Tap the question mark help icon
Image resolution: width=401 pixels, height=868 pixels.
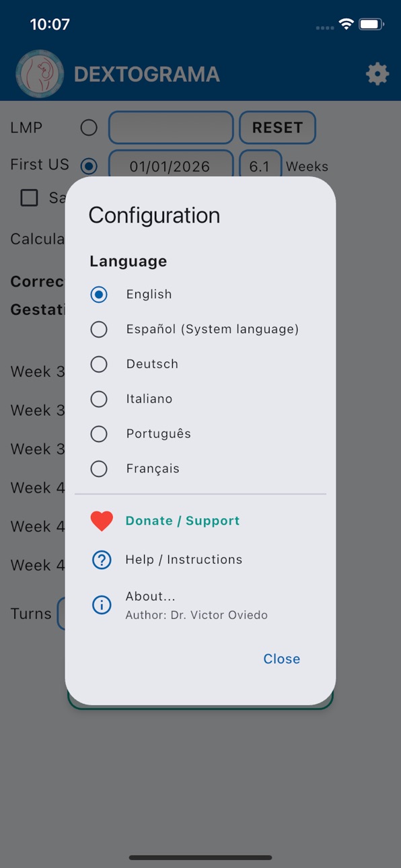point(102,560)
